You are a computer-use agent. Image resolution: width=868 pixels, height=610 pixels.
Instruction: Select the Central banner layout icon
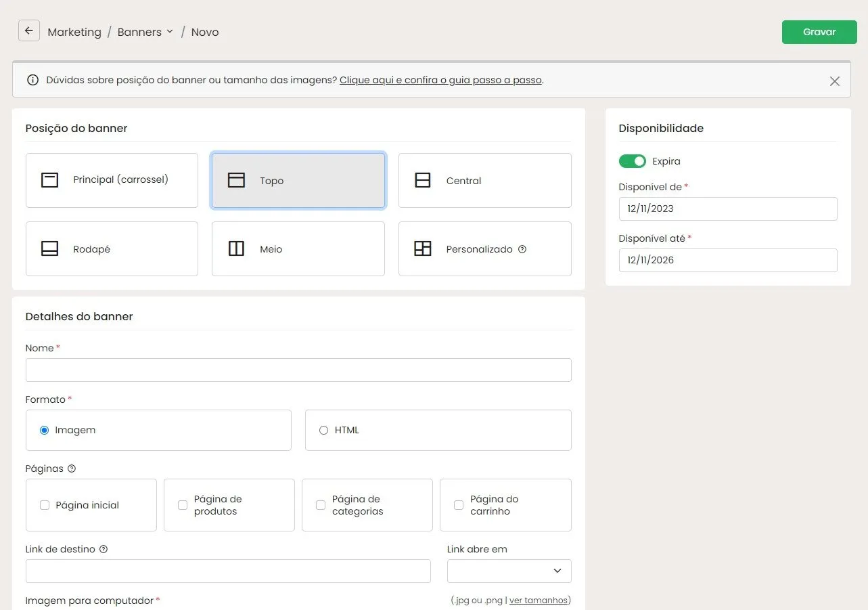pyautogui.click(x=423, y=180)
